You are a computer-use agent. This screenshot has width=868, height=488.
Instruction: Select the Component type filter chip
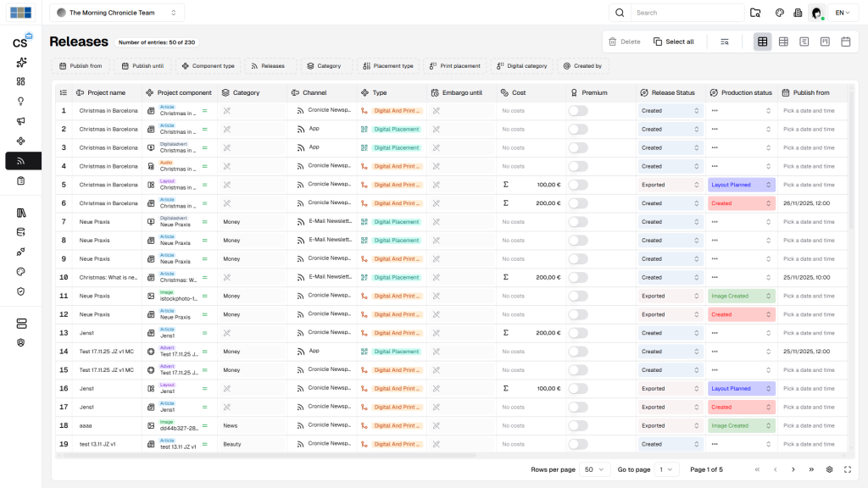(x=208, y=66)
